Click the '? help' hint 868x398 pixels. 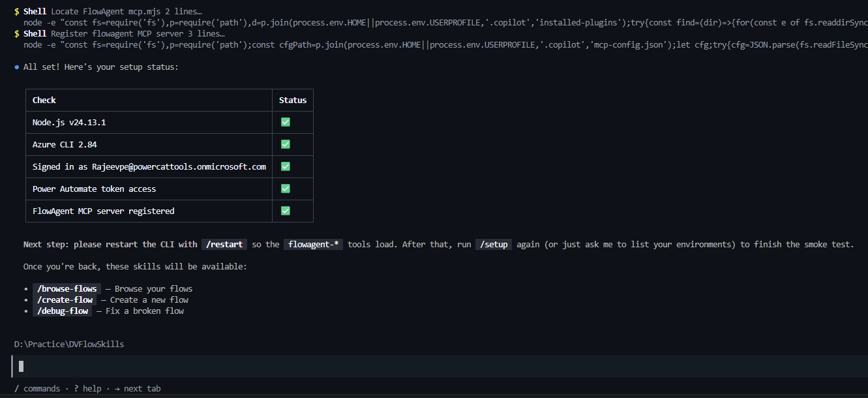pos(87,388)
